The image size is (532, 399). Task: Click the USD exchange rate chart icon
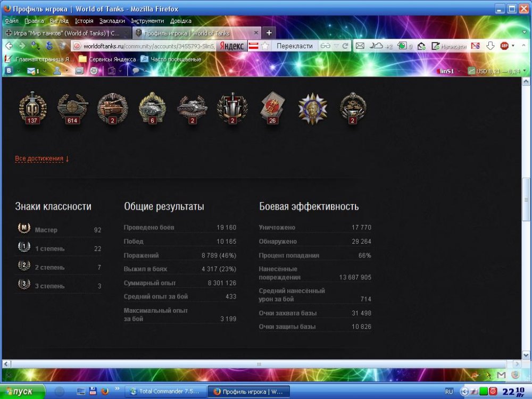pyautogui.click(x=471, y=71)
